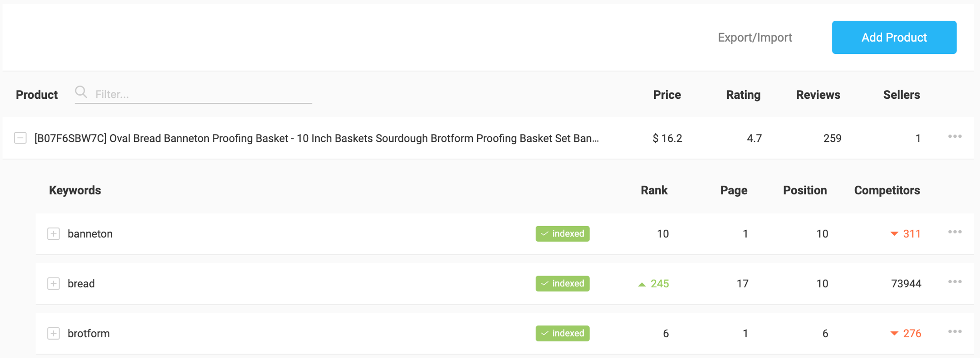The width and height of the screenshot is (980, 358).
Task: Open the three-dot menu for the Banneton product
Action: point(955,136)
